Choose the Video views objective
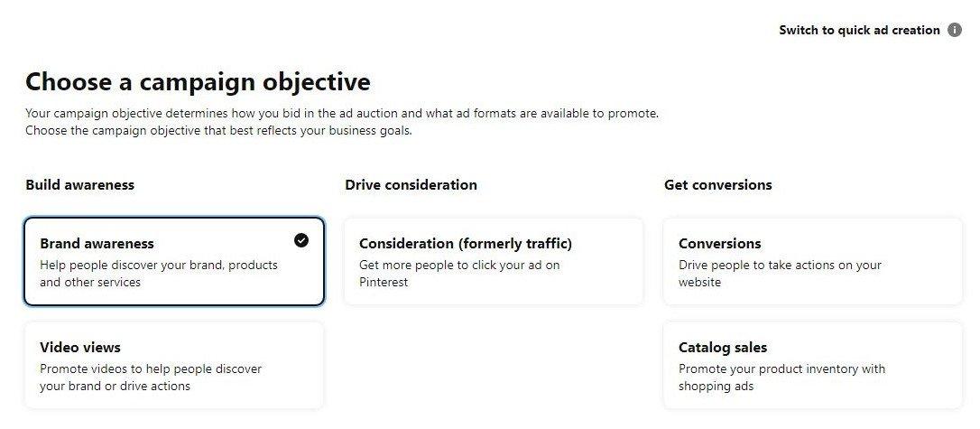Image resolution: width=980 pixels, height=429 pixels. coord(173,365)
